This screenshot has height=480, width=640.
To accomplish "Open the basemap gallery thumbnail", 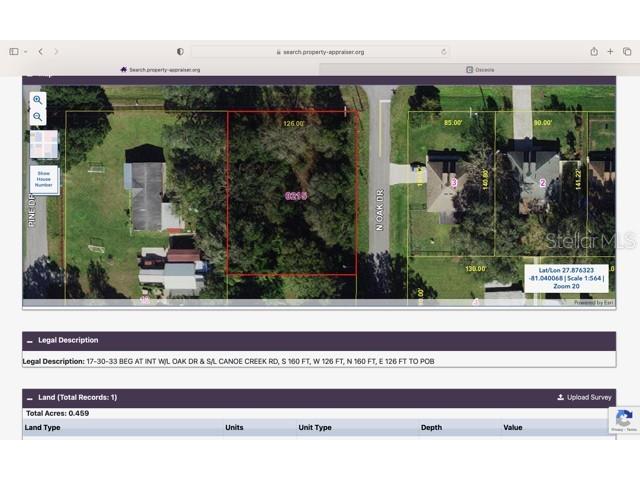I will tap(44, 144).
